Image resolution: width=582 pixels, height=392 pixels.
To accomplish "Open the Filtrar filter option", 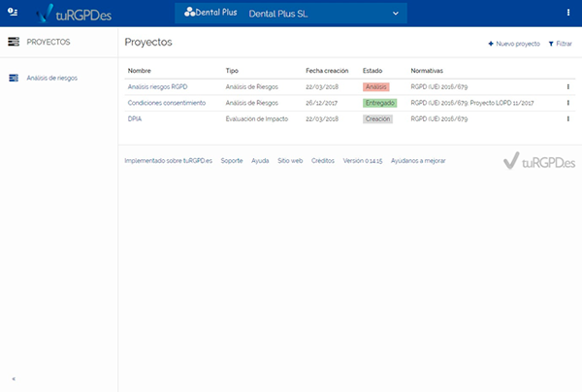I will (x=560, y=44).
